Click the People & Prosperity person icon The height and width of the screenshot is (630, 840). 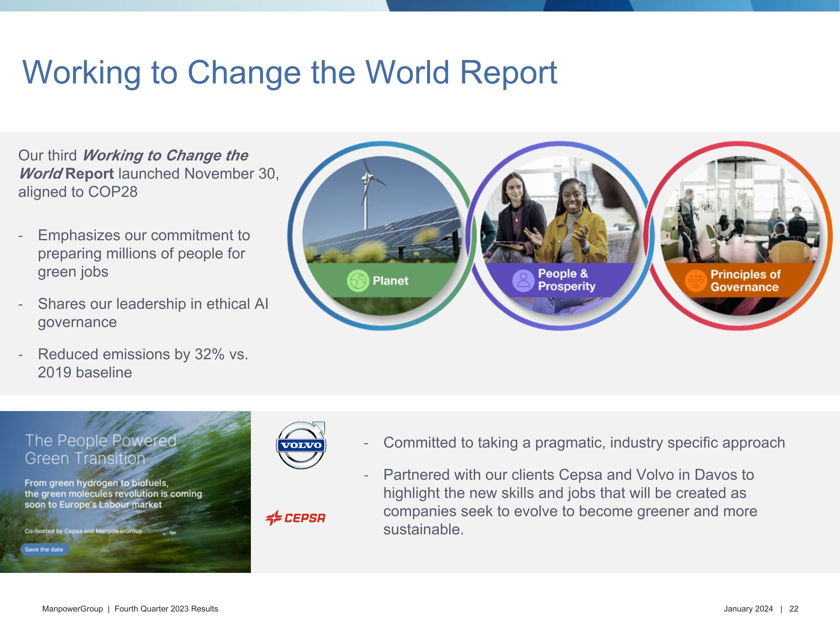tap(523, 281)
